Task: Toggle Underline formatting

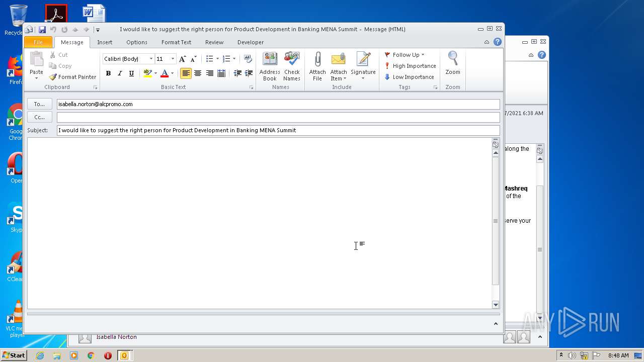Action: [131, 73]
